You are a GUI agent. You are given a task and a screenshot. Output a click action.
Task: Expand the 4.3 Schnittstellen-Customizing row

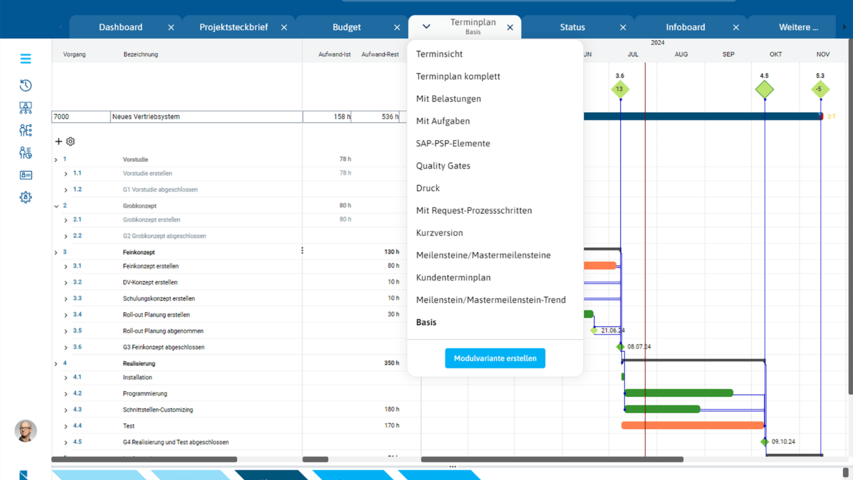click(x=66, y=410)
